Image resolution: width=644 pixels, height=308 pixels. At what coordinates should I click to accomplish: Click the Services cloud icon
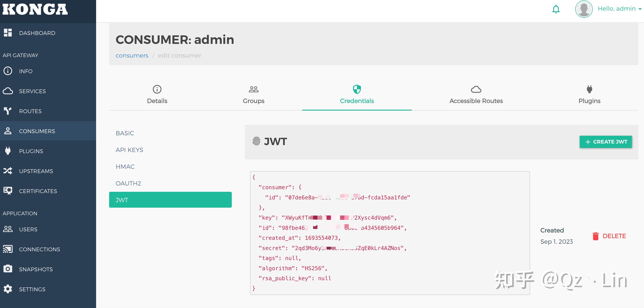click(8, 91)
